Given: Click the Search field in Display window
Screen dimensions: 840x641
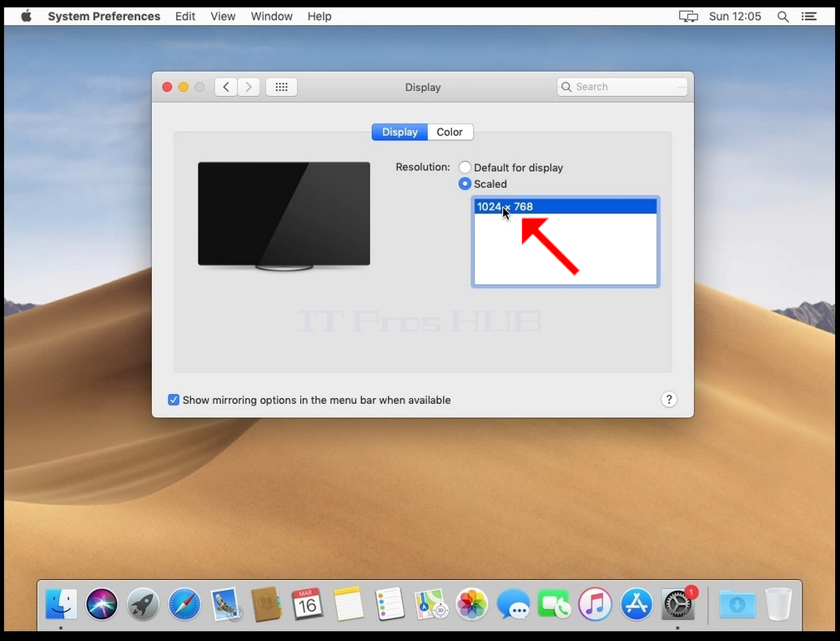Looking at the screenshot, I should tap(622, 87).
